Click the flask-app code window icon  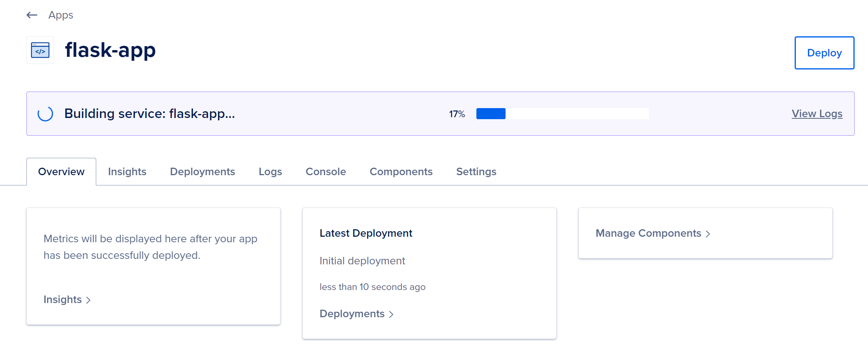click(40, 50)
